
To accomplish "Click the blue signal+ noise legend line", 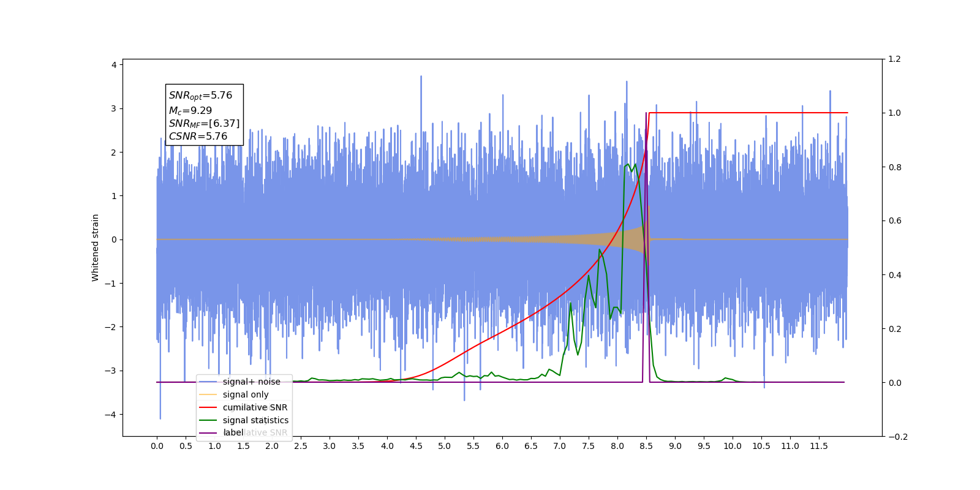I will tap(208, 382).
